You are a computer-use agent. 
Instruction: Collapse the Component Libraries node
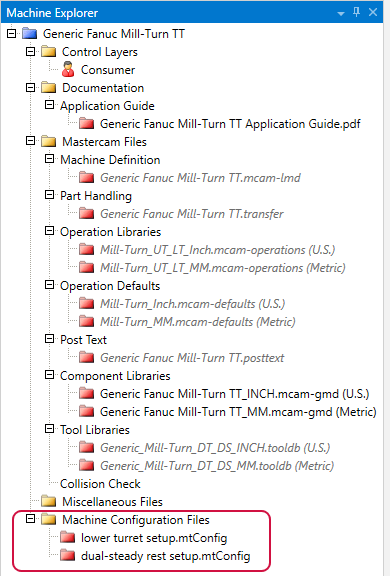tap(49, 375)
